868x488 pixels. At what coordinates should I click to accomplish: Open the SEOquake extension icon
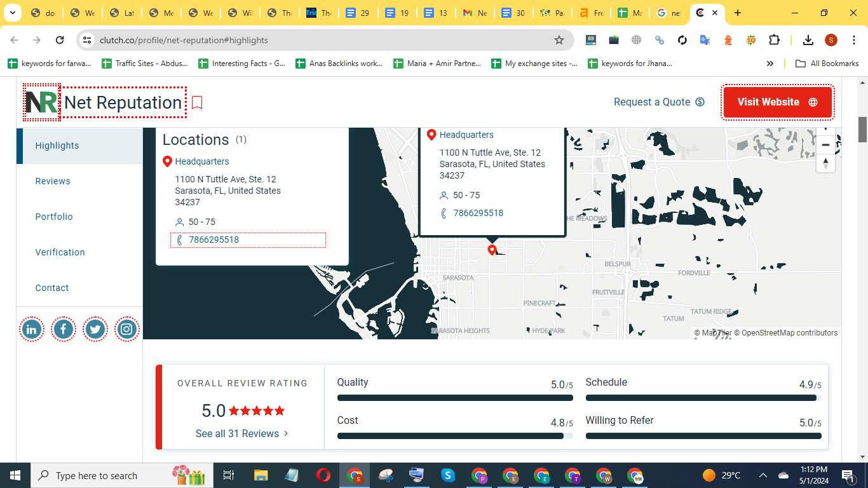click(x=751, y=40)
